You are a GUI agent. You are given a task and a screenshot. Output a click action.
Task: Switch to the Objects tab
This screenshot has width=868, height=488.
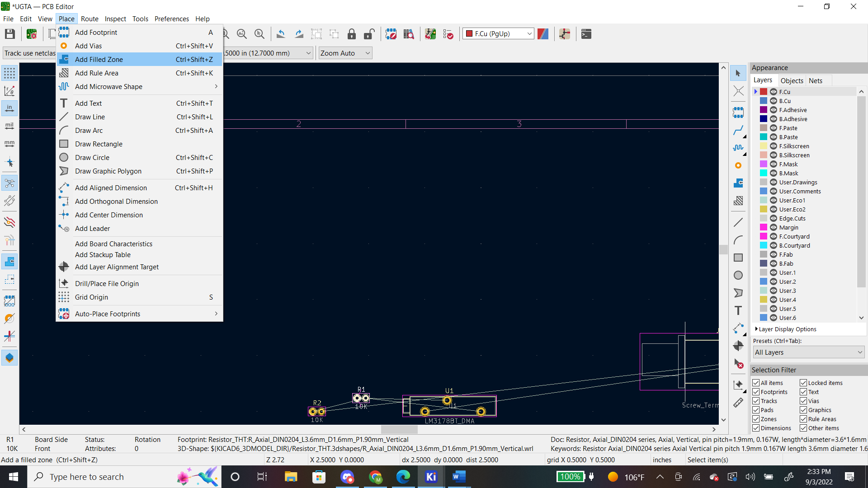(x=792, y=80)
